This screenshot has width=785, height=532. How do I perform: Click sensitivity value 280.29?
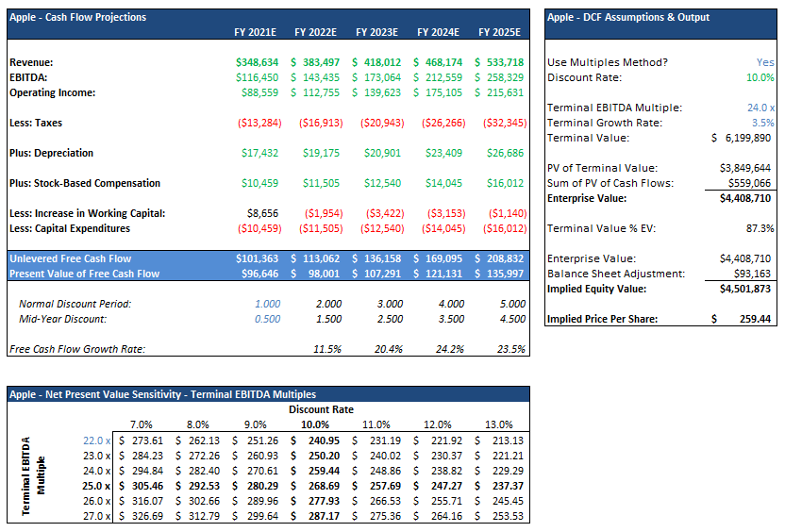(262, 486)
